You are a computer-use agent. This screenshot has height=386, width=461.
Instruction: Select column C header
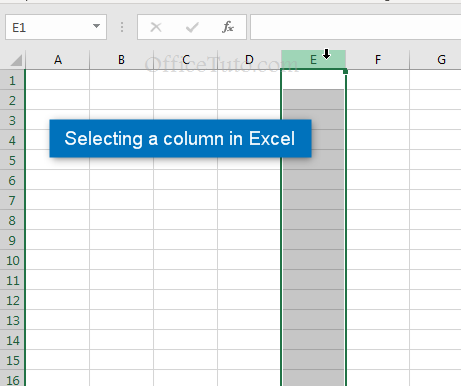click(x=186, y=60)
